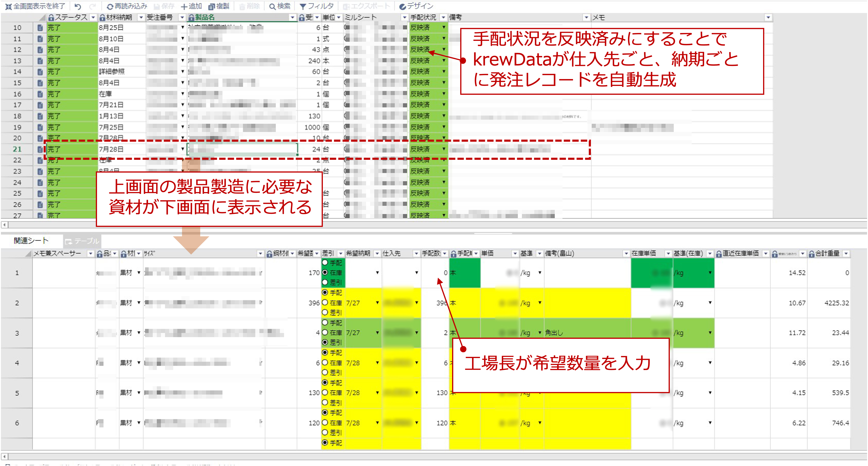Select 在庫 radio button in row 2

coord(325,303)
